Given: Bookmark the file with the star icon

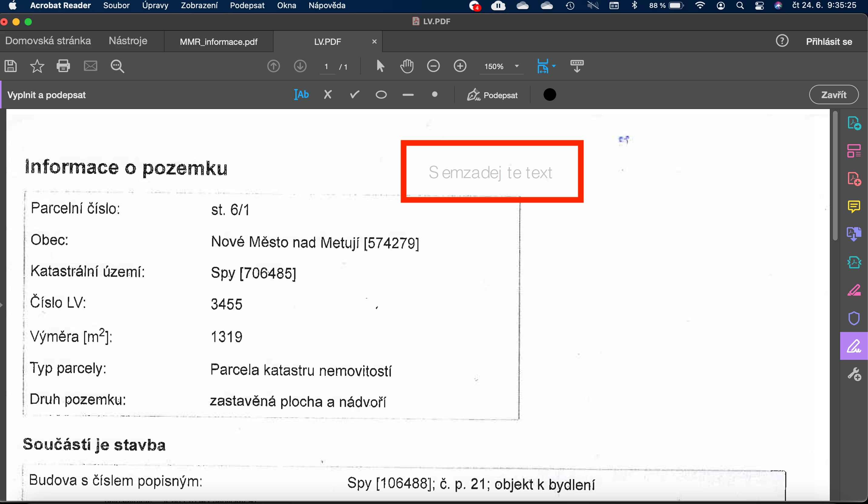Looking at the screenshot, I should [x=37, y=66].
